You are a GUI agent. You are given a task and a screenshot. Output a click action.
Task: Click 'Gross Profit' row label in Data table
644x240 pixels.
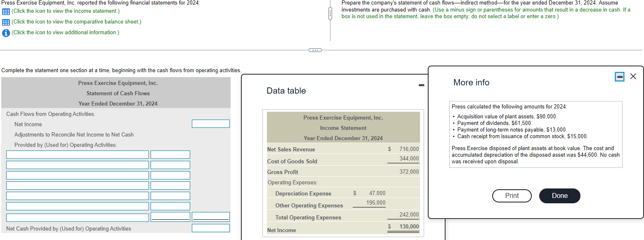tap(283, 172)
